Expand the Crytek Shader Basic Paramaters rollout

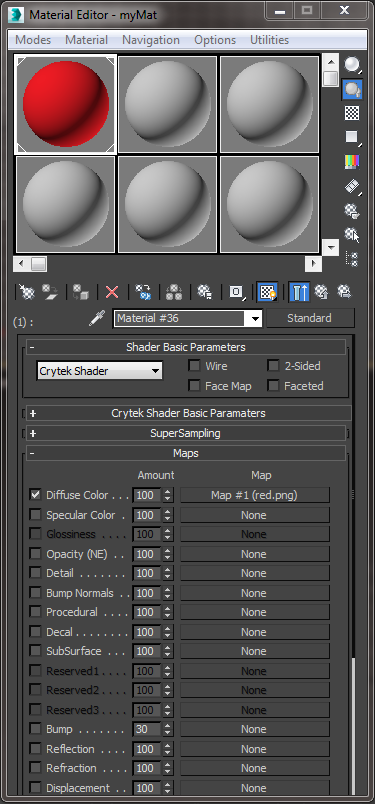coord(188,413)
